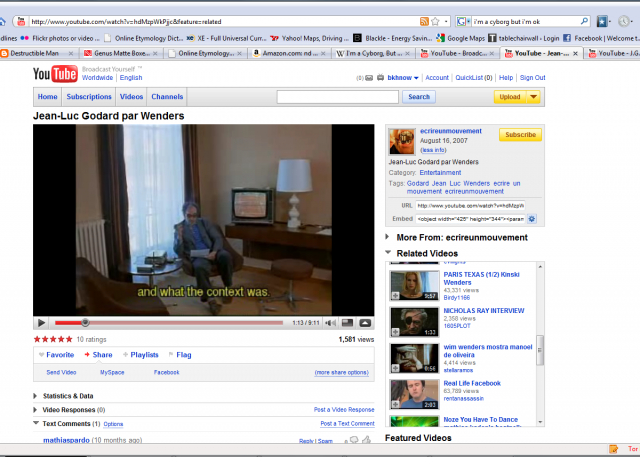The height and width of the screenshot is (457, 640).
Task: Select the video URL field
Action: click(470, 206)
